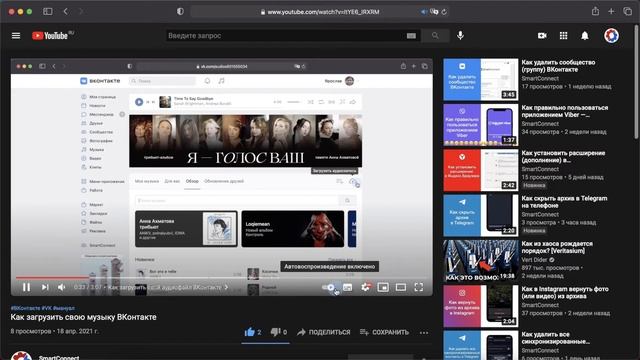Click СОХРАНИТЬ save button
The width and height of the screenshot is (640, 360).
[x=384, y=332]
